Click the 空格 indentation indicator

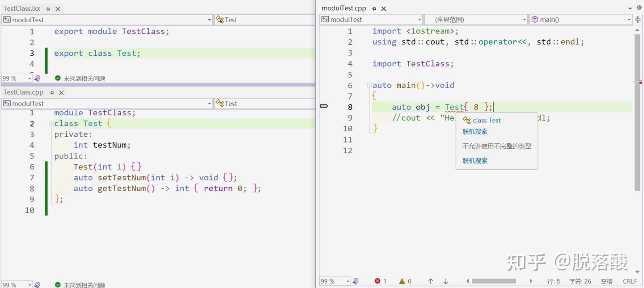(607, 281)
